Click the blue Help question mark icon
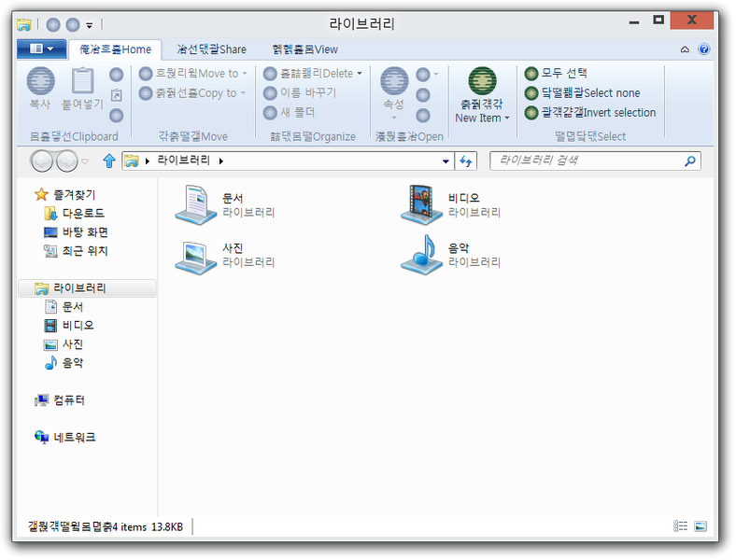 [x=703, y=49]
